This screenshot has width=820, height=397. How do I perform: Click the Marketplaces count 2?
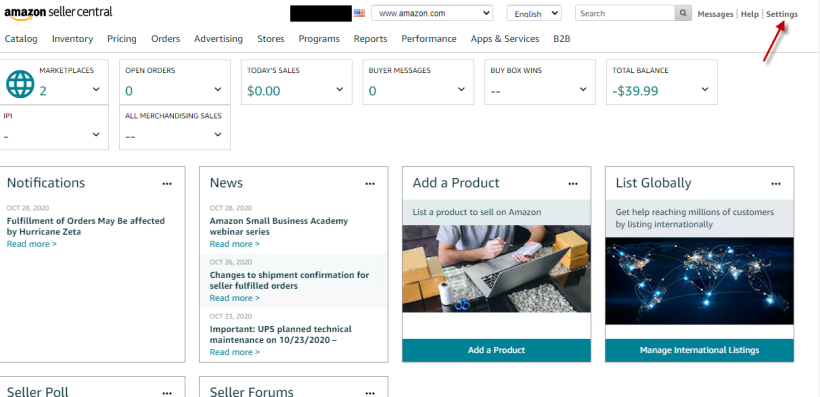click(43, 91)
